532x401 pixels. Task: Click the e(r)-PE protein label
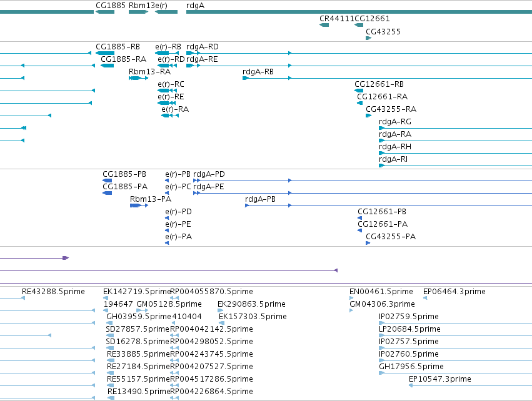tap(178, 224)
